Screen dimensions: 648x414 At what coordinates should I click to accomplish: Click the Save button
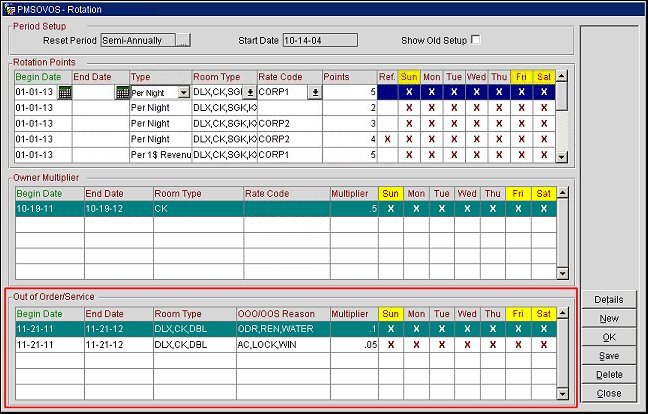608,355
